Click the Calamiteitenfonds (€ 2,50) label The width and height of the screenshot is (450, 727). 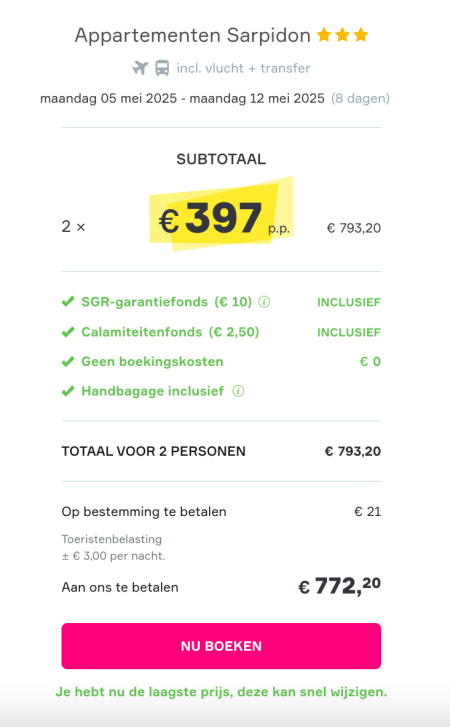(170, 332)
